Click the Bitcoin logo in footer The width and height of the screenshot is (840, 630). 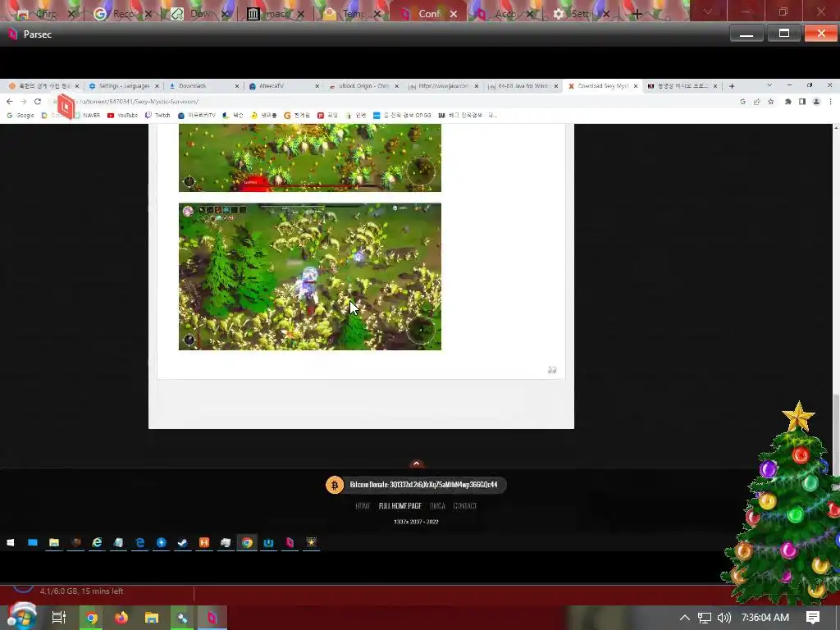click(335, 485)
